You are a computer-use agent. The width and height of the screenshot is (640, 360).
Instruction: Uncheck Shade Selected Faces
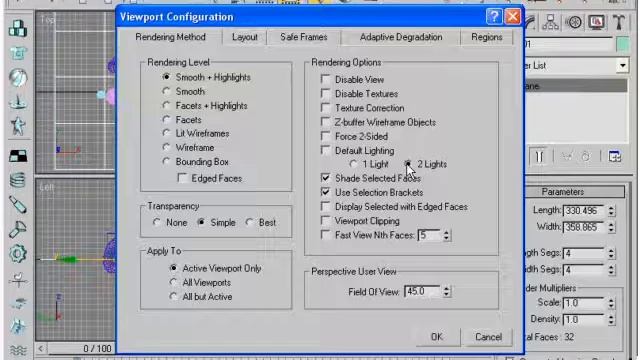click(x=325, y=178)
